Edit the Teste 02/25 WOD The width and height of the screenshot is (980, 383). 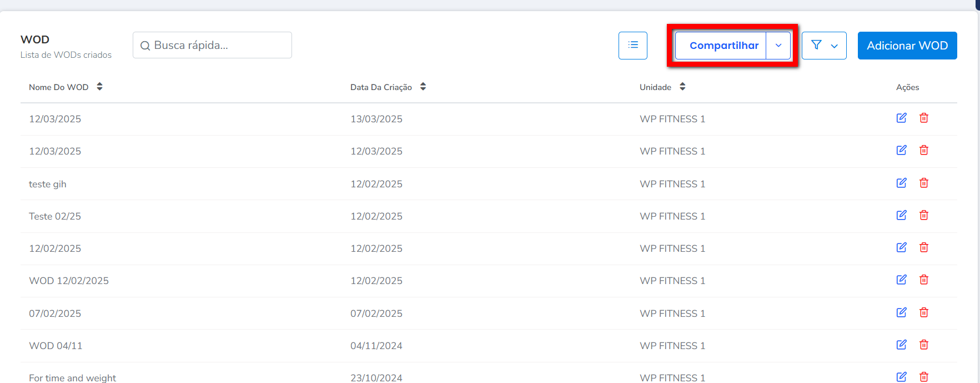pos(901,215)
